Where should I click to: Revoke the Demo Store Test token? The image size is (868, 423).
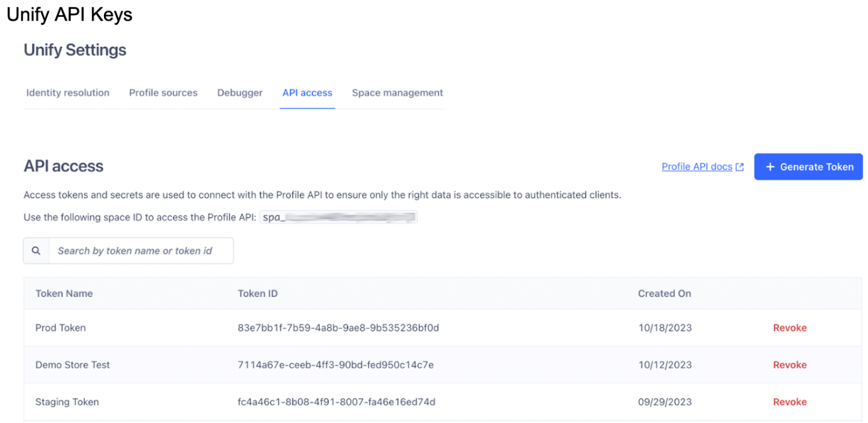(x=790, y=365)
